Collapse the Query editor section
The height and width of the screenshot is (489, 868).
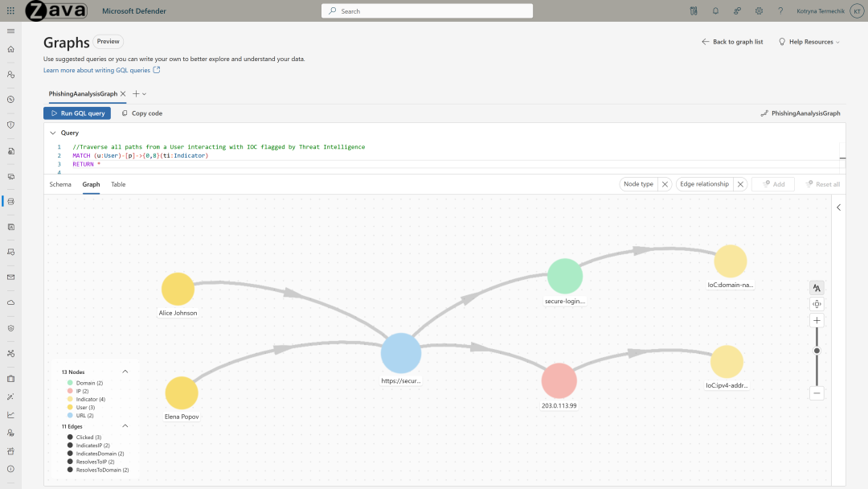coord(53,133)
